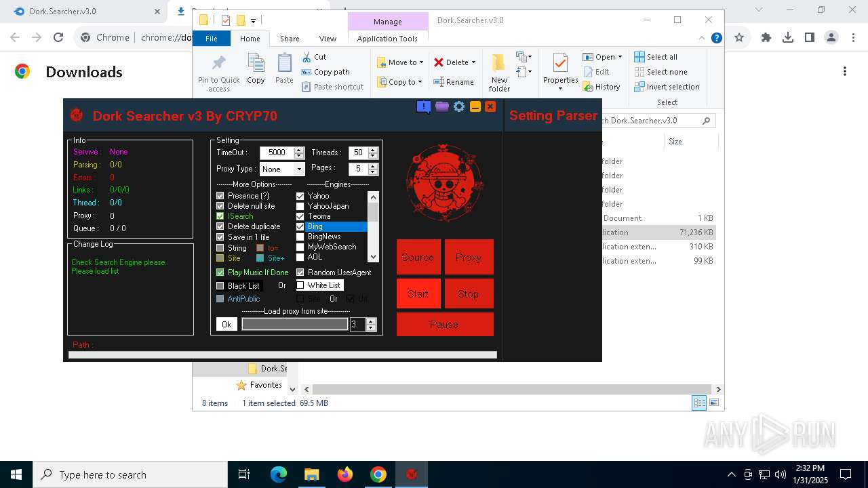Click load proxy site input field
868x488 pixels.
point(295,325)
